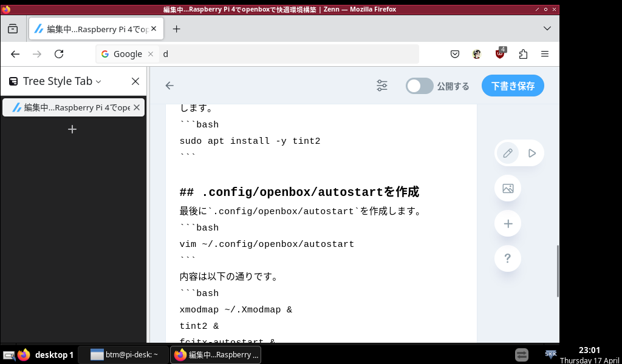Click the swap arrows tray icon
Screen dimensions: 622x364
pos(522,354)
